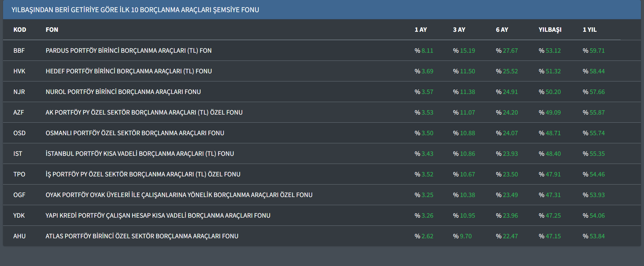Viewport: 644px width, 266px height.
Task: Select the AHU code cell
Action: click(x=19, y=236)
